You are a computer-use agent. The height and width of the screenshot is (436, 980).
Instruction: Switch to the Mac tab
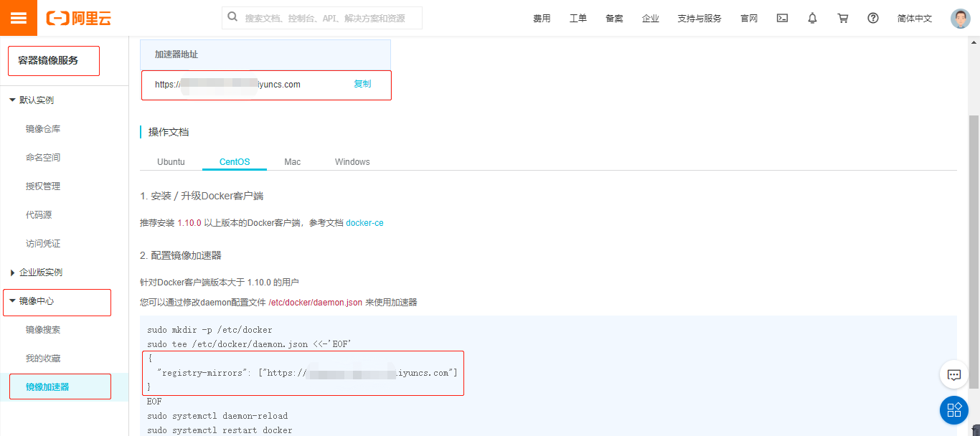click(292, 162)
